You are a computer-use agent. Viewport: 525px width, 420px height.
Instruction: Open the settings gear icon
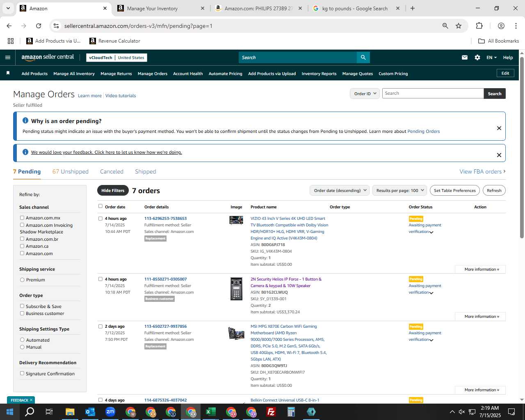pyautogui.click(x=477, y=57)
